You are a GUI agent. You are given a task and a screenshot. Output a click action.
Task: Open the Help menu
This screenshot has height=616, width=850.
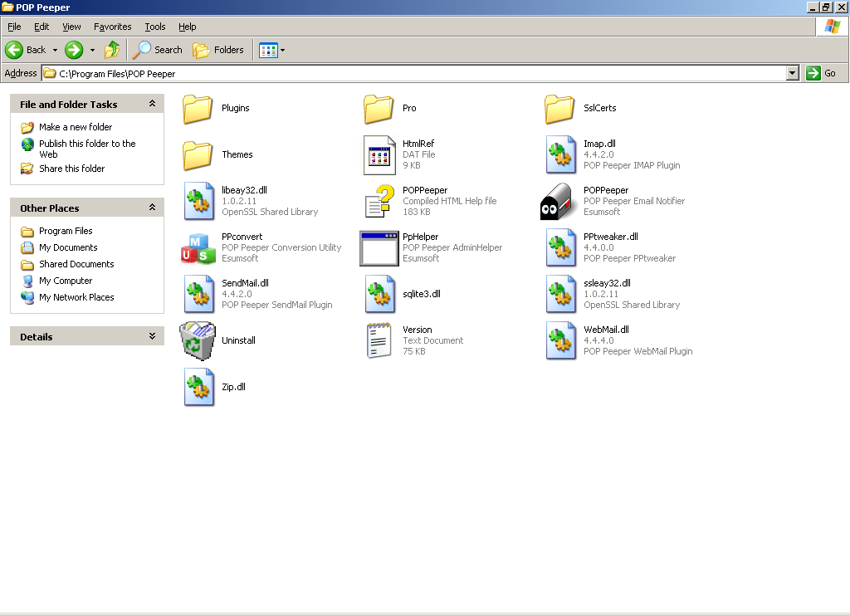(187, 27)
